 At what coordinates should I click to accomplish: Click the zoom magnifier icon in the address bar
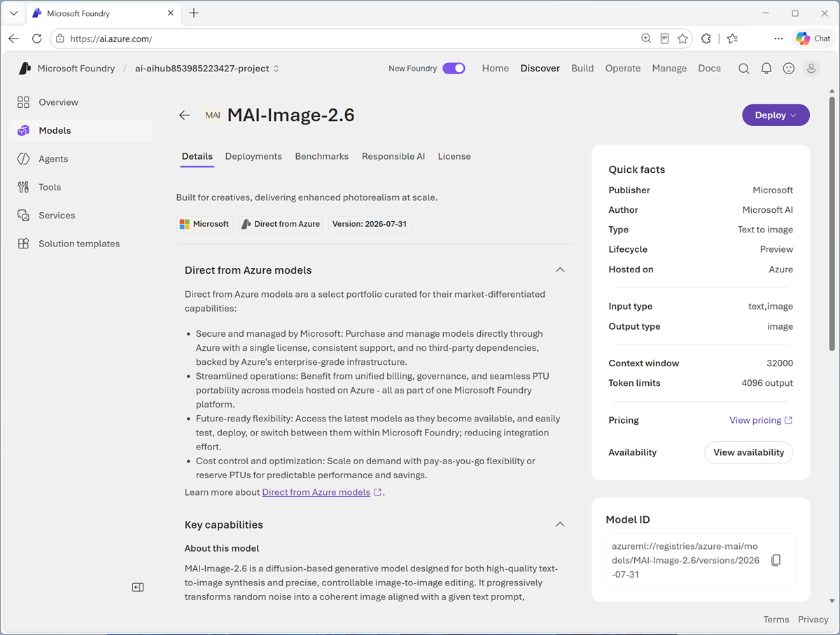click(646, 39)
